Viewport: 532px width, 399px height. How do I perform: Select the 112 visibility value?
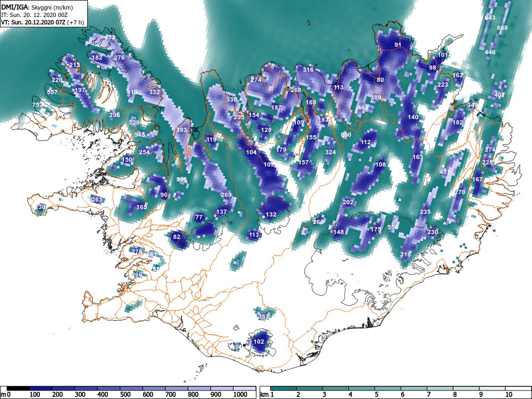[366, 142]
